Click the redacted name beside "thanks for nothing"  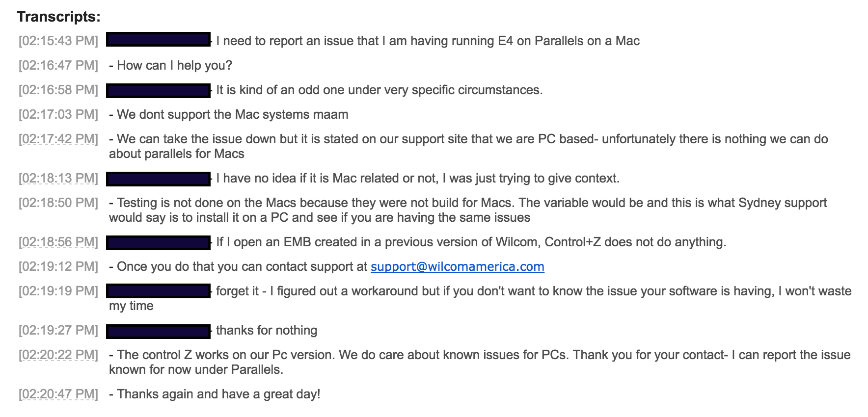[158, 331]
